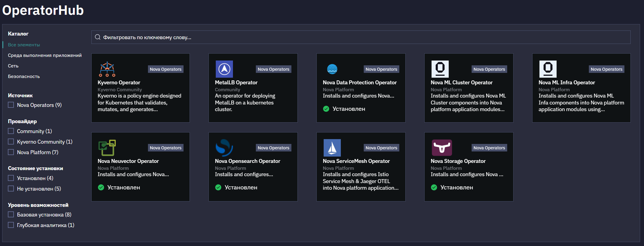Image resolution: width=644 pixels, height=246 pixels.
Task: Open the Kyverno Operator card title
Action: click(119, 82)
